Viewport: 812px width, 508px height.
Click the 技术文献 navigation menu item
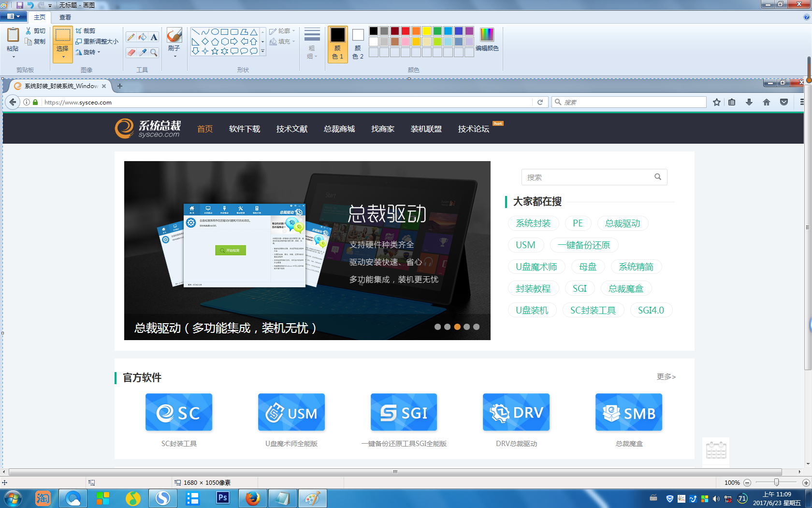[292, 129]
